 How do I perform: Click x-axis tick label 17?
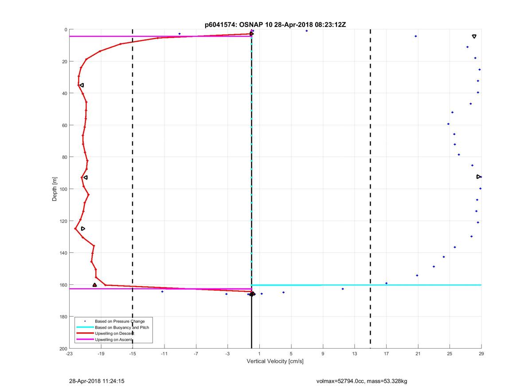tap(386, 354)
